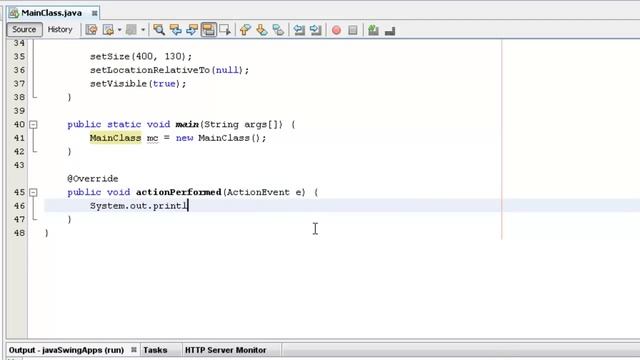Screen dimensions: 640x360
Task: Find Previous Occurrence toolbar icon
Action: click(176, 30)
